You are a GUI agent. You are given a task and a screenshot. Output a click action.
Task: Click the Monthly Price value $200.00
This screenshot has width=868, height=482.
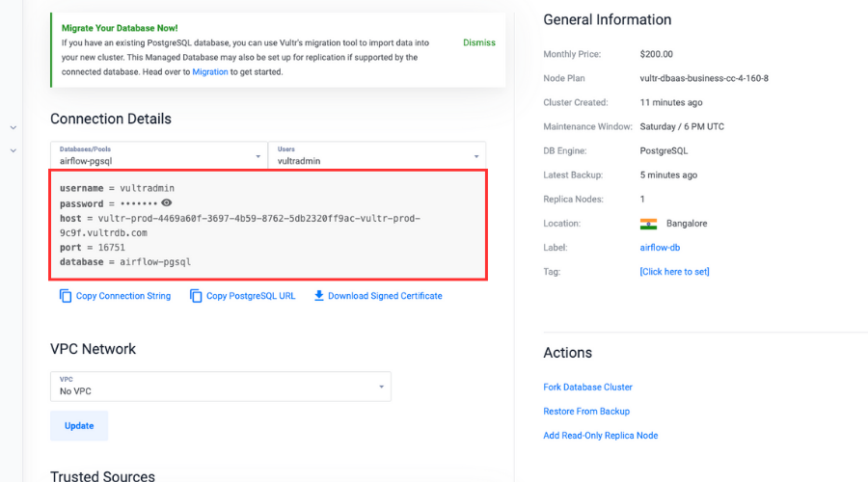point(656,54)
